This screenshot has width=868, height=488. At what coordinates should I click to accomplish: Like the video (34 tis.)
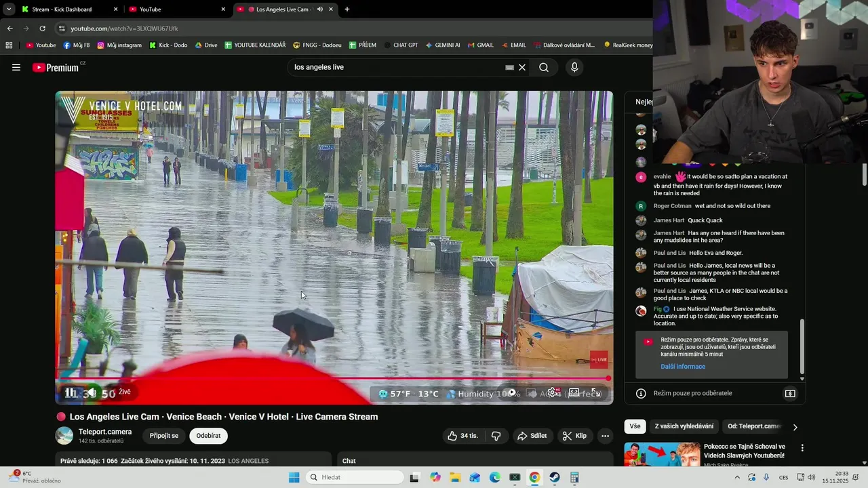coord(462,436)
